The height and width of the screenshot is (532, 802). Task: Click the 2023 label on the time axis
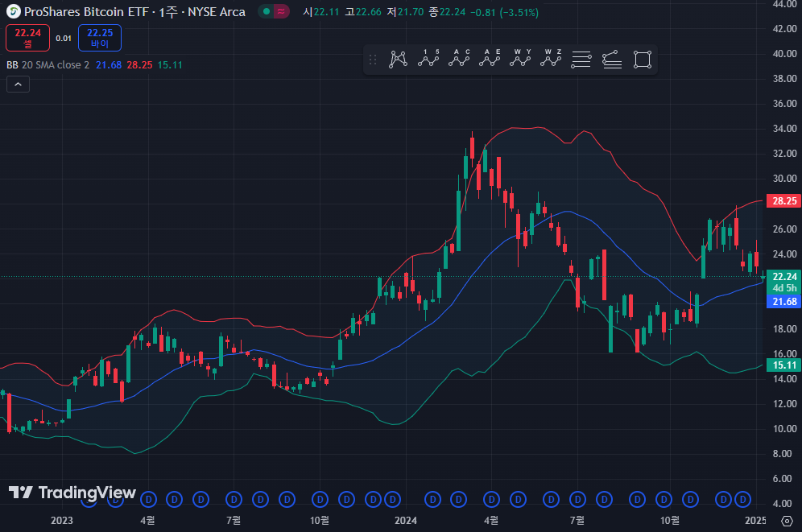[62, 520]
